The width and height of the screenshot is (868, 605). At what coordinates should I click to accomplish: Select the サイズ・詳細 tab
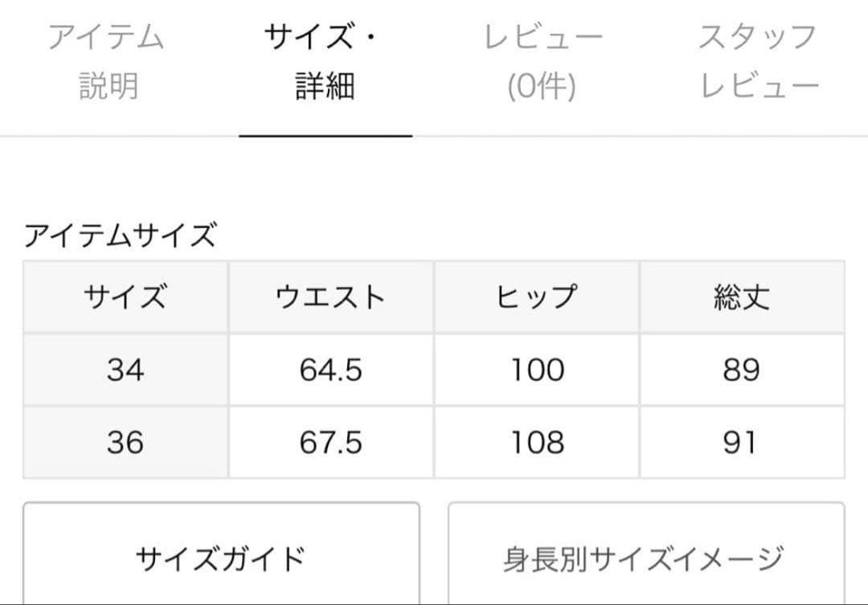(x=325, y=62)
